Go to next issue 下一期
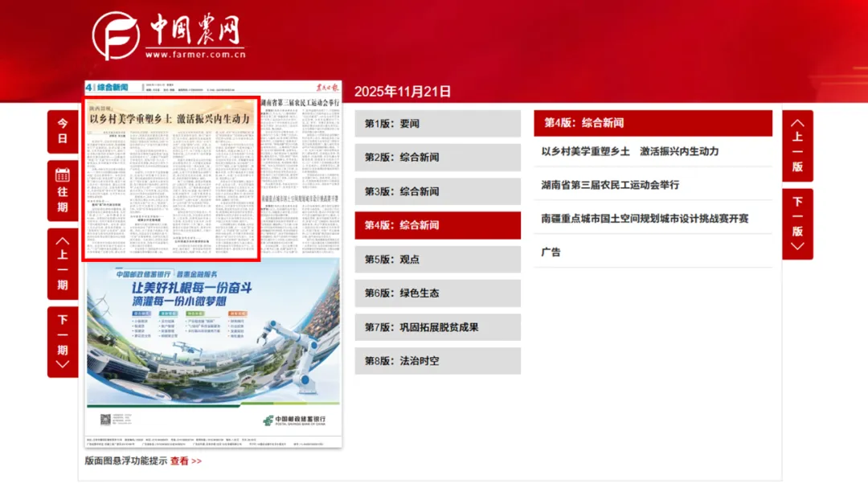This screenshot has width=868, height=488. point(63,341)
